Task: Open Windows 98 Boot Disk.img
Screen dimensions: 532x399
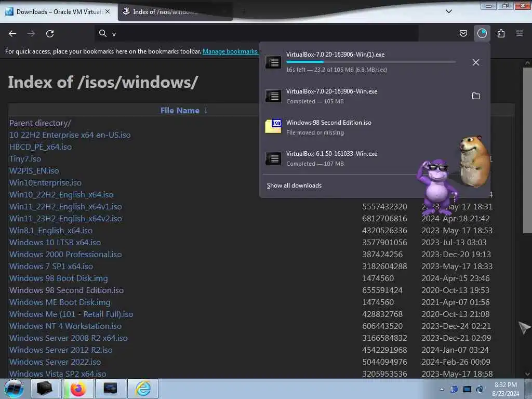Action: pos(58,278)
